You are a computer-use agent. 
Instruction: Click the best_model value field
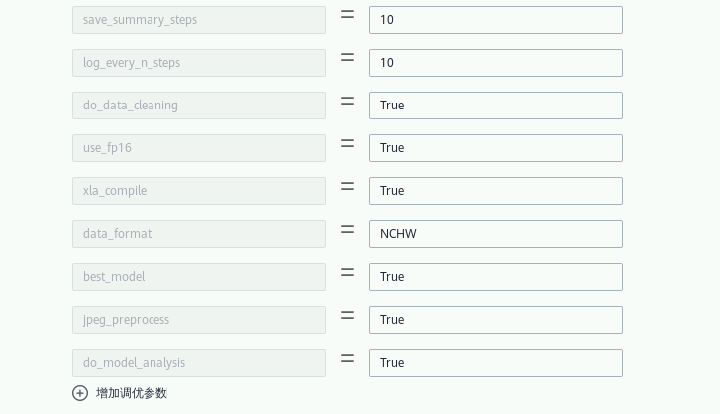click(495, 277)
